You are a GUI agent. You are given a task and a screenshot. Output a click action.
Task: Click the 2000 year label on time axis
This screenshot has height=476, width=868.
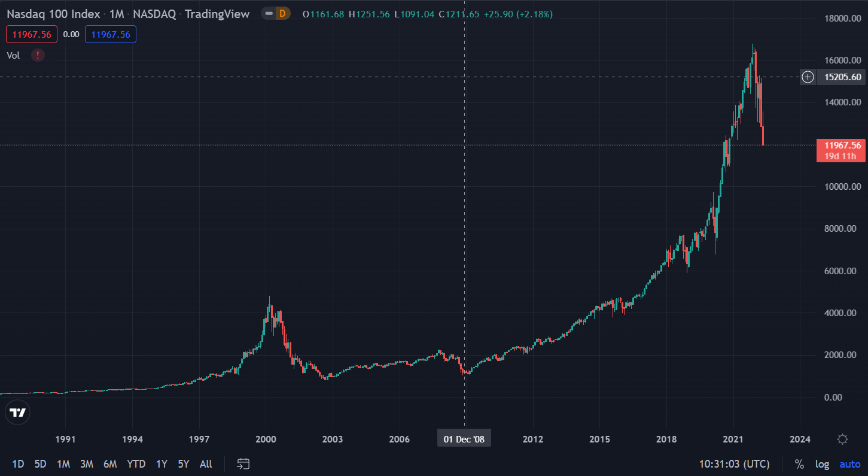tap(266, 439)
